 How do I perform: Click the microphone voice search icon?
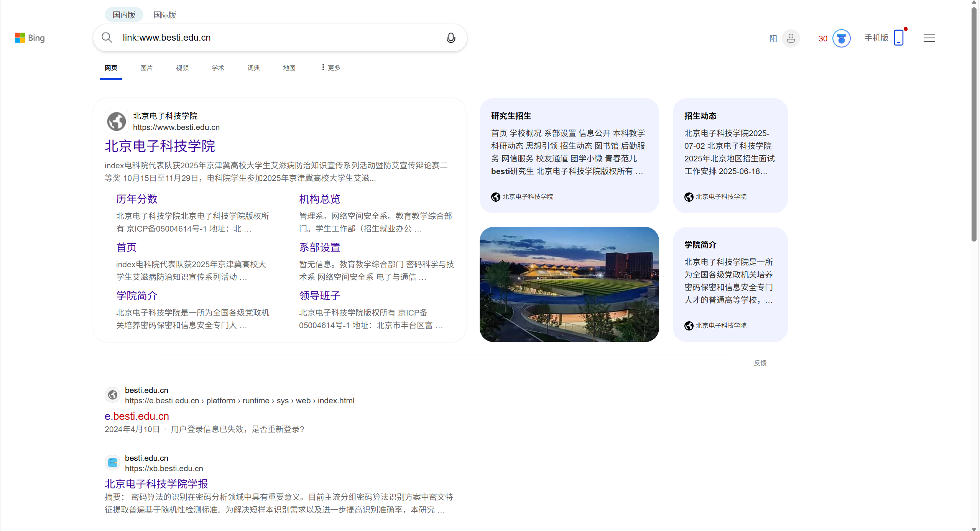tap(451, 38)
